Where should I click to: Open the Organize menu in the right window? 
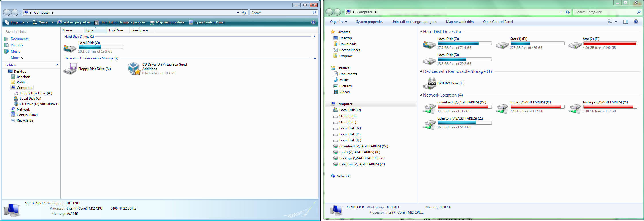pos(338,22)
